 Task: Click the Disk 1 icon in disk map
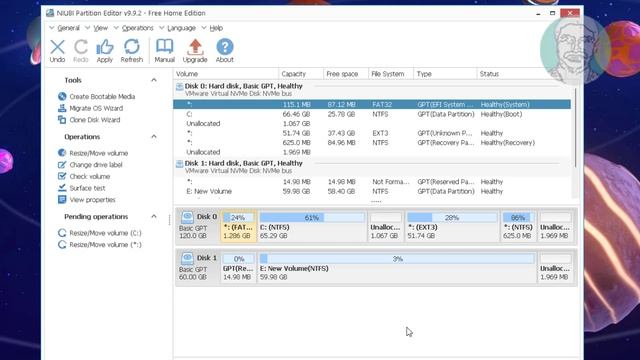click(x=187, y=258)
